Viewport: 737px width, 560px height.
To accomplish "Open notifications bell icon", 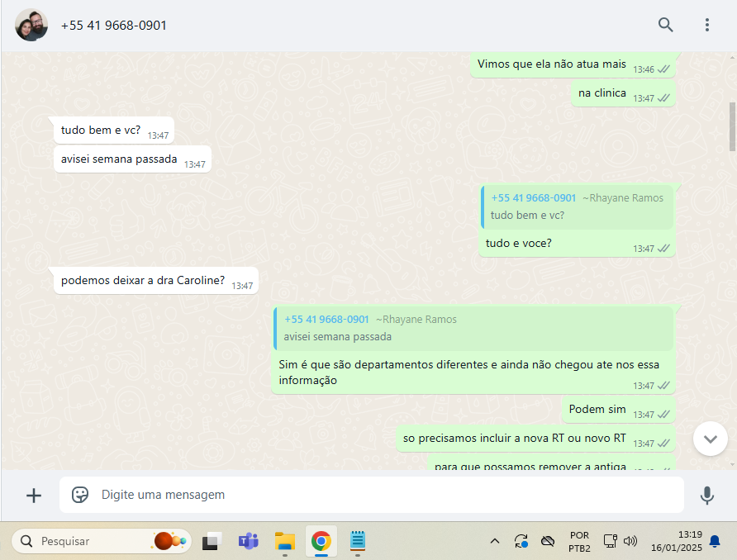I will click(715, 541).
